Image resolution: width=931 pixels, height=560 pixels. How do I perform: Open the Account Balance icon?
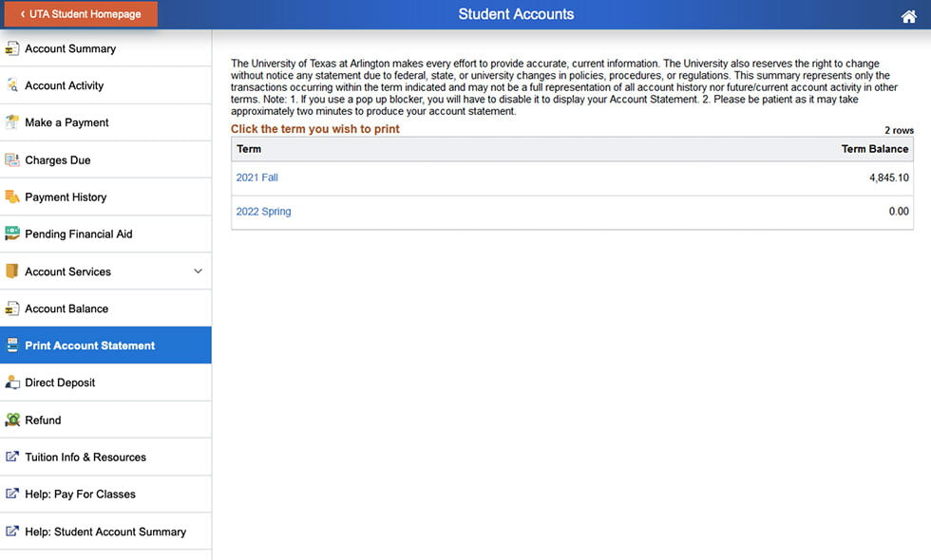(12, 308)
